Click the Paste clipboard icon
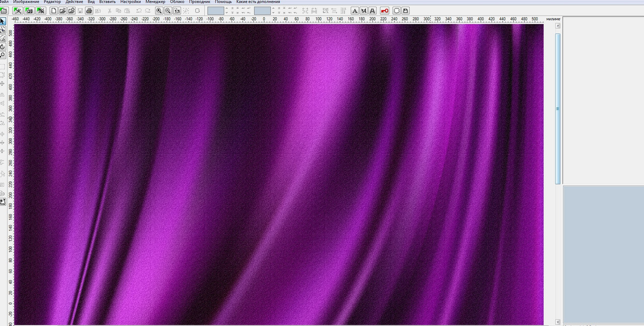 point(127,11)
